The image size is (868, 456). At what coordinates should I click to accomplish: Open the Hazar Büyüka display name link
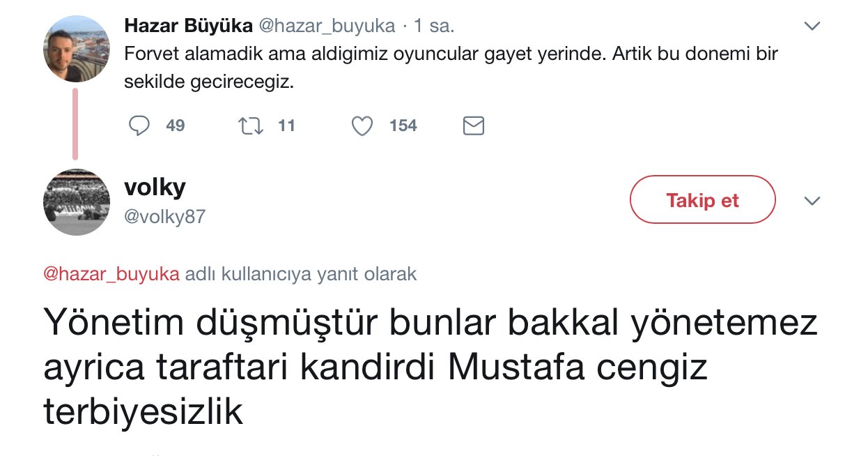click(x=188, y=26)
